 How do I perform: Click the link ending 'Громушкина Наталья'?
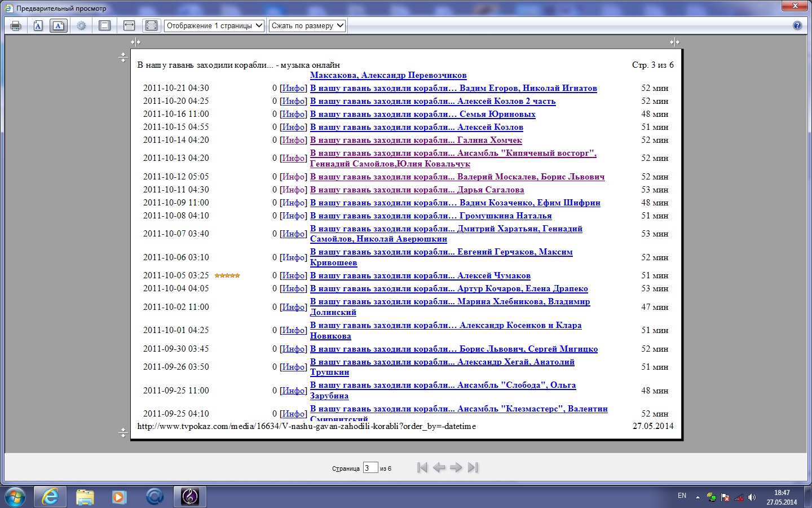click(431, 216)
